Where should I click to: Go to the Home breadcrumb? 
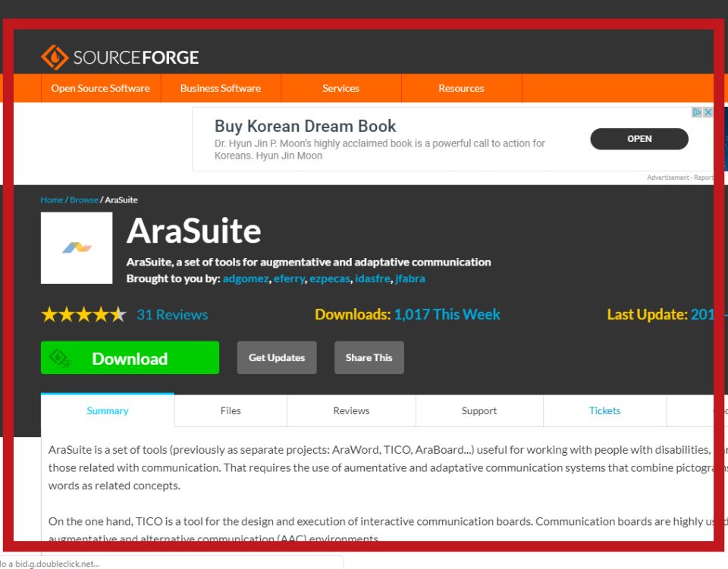click(52, 200)
